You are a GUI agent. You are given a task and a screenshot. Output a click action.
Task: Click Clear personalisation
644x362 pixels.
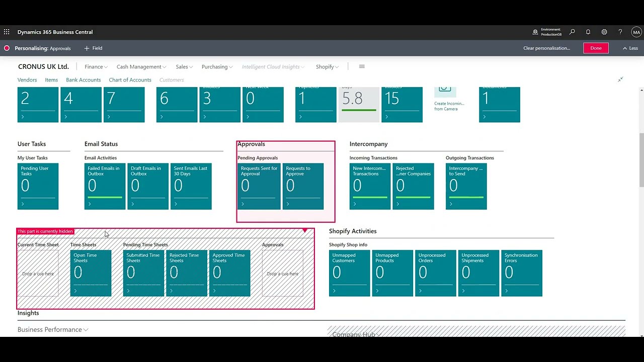pyautogui.click(x=546, y=48)
